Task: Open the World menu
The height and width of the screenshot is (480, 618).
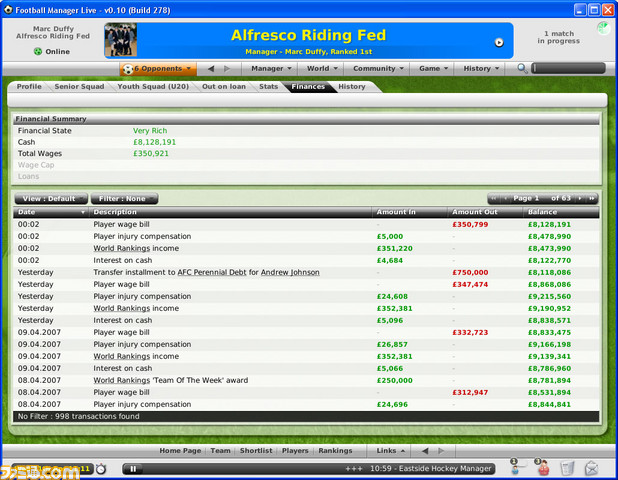Action: click(x=322, y=69)
